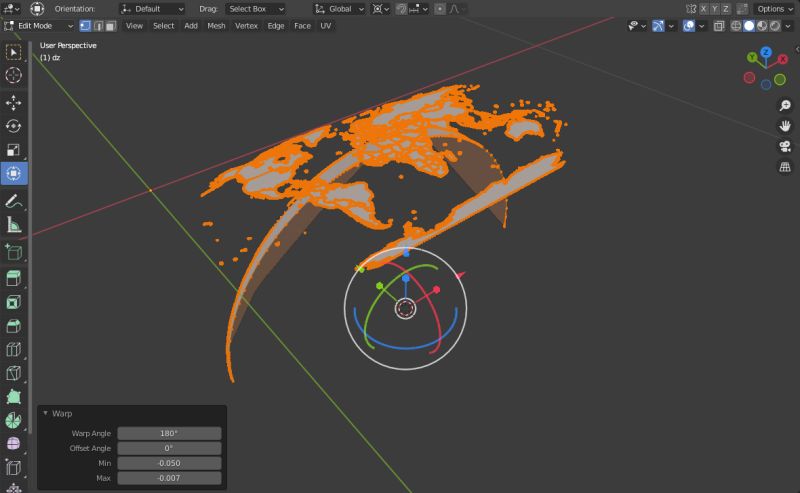Switch to solid shading
The height and width of the screenshot is (493, 800).
[749, 26]
